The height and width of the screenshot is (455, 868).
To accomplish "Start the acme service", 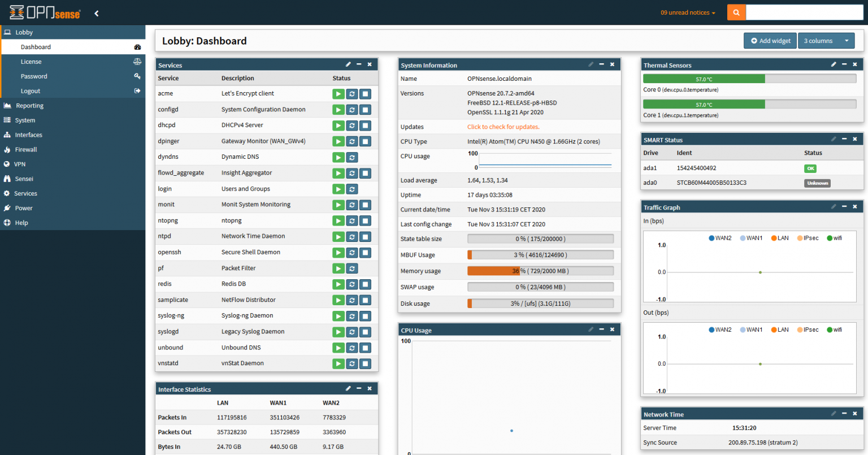I will [338, 94].
